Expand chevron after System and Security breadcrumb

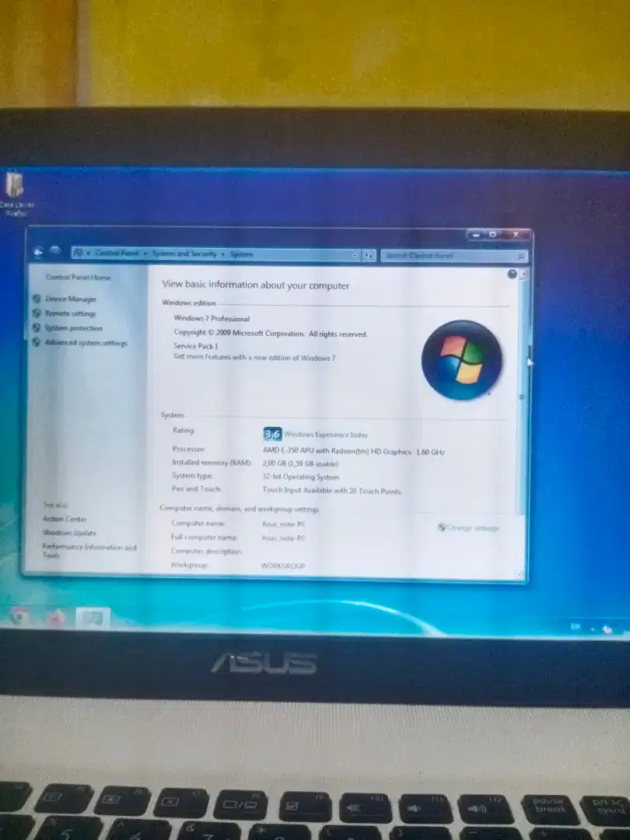[223, 254]
